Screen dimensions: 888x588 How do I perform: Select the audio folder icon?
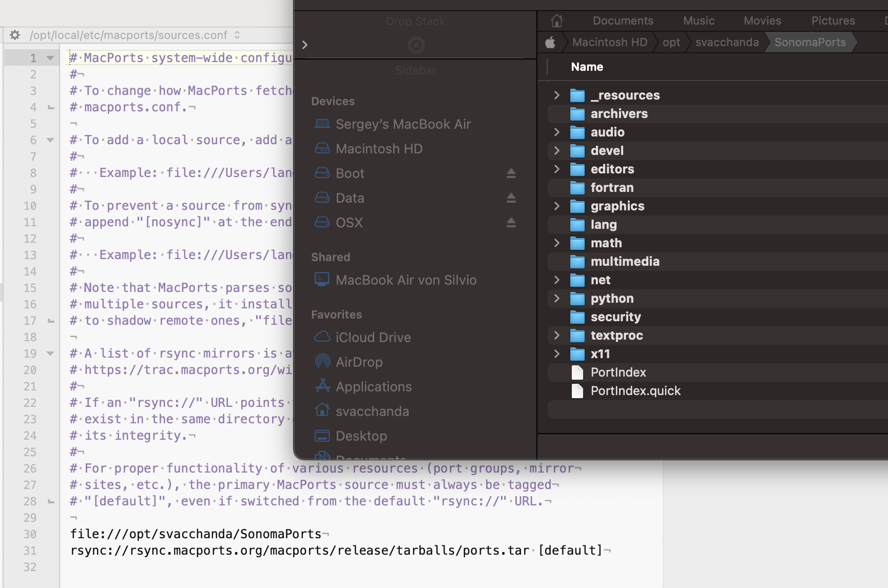[577, 132]
